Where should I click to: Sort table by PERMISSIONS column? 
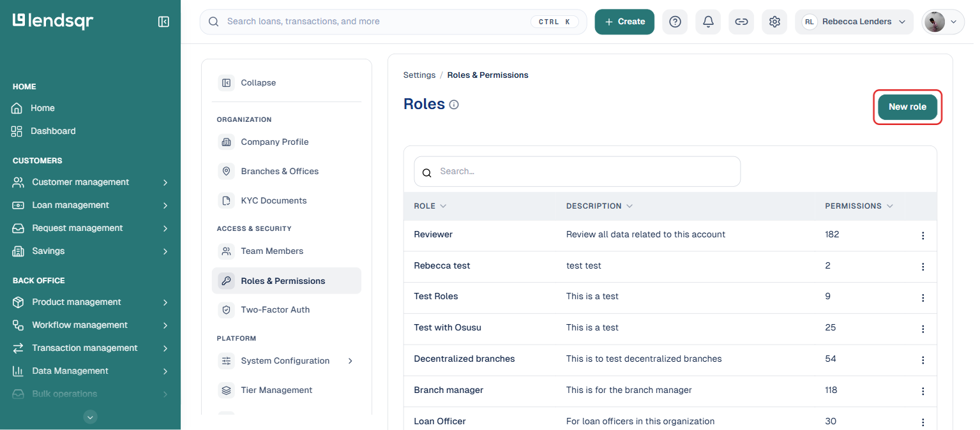click(x=859, y=206)
